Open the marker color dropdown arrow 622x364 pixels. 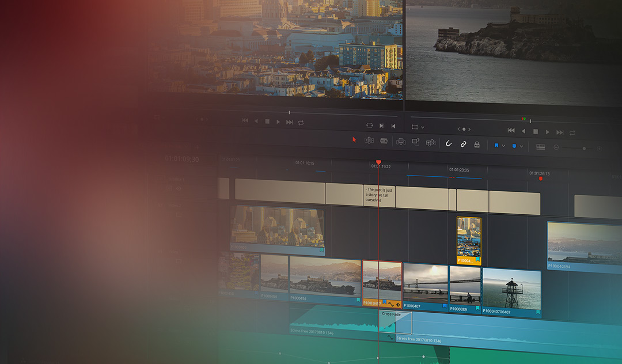pyautogui.click(x=521, y=146)
